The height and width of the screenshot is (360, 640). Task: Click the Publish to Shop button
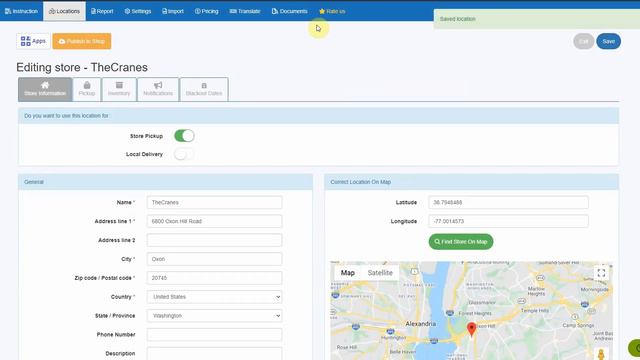pos(82,41)
